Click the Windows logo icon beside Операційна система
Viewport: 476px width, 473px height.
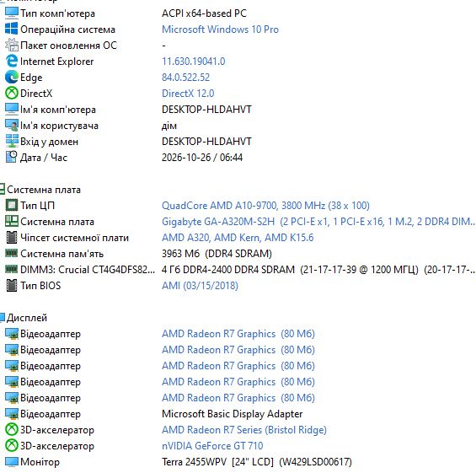12,30
